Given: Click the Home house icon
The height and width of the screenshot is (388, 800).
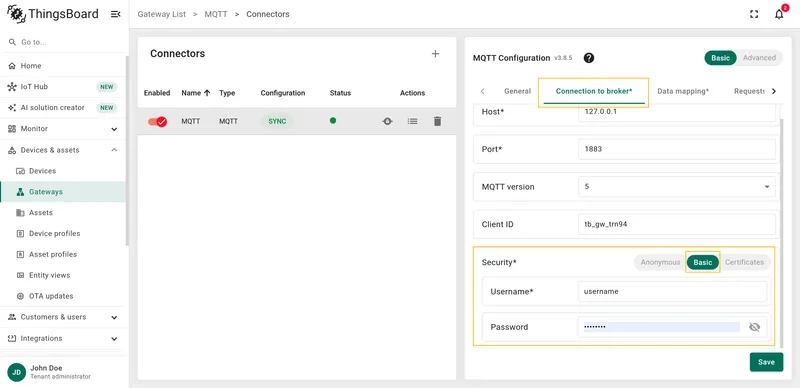Looking at the screenshot, I should tap(12, 66).
